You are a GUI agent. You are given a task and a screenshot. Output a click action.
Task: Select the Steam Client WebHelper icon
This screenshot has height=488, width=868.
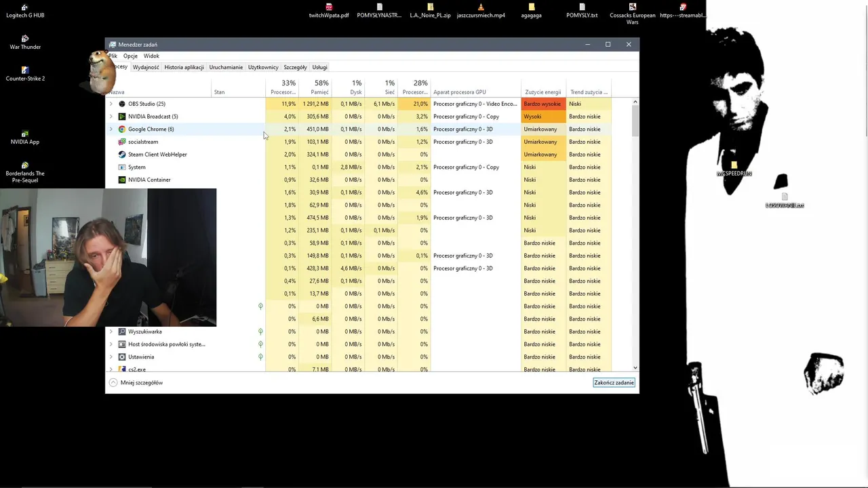point(122,155)
